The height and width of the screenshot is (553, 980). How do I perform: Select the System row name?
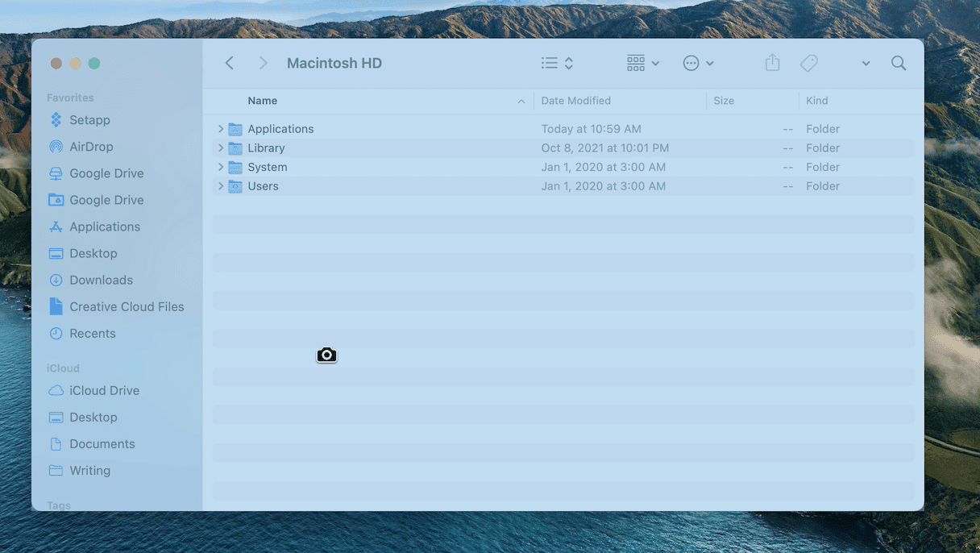click(268, 167)
